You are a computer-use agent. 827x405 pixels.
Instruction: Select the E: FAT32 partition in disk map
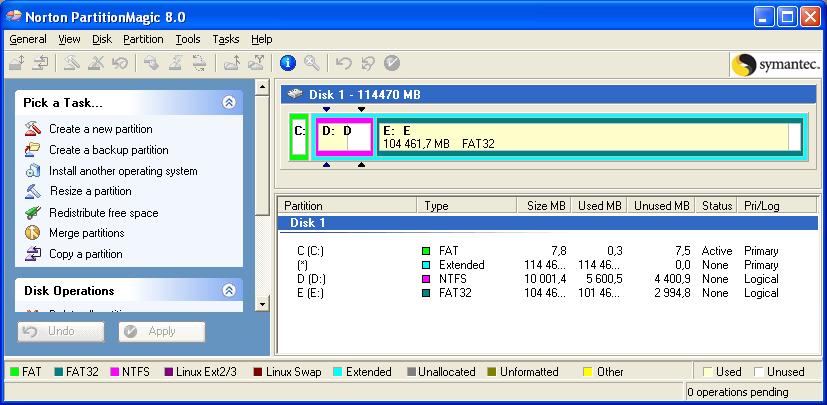coord(590,137)
